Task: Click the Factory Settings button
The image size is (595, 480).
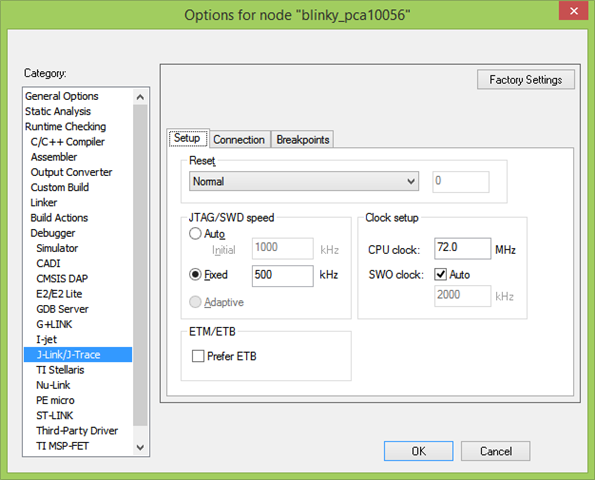Action: (x=526, y=80)
